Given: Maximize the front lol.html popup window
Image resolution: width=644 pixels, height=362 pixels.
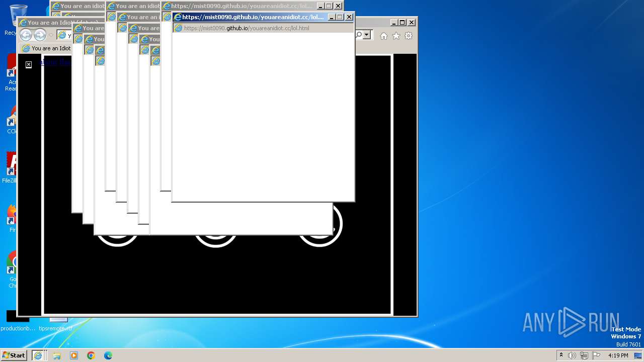Looking at the screenshot, I should (x=340, y=17).
